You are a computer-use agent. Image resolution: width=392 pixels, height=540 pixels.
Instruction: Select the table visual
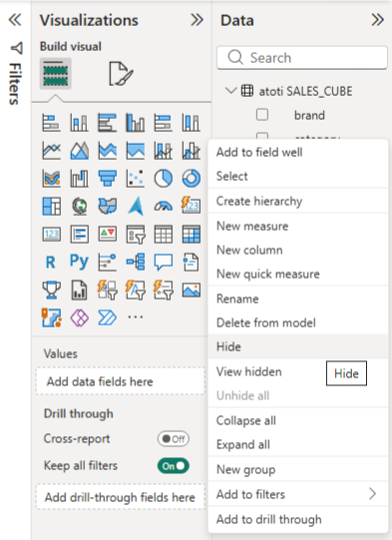[164, 235]
